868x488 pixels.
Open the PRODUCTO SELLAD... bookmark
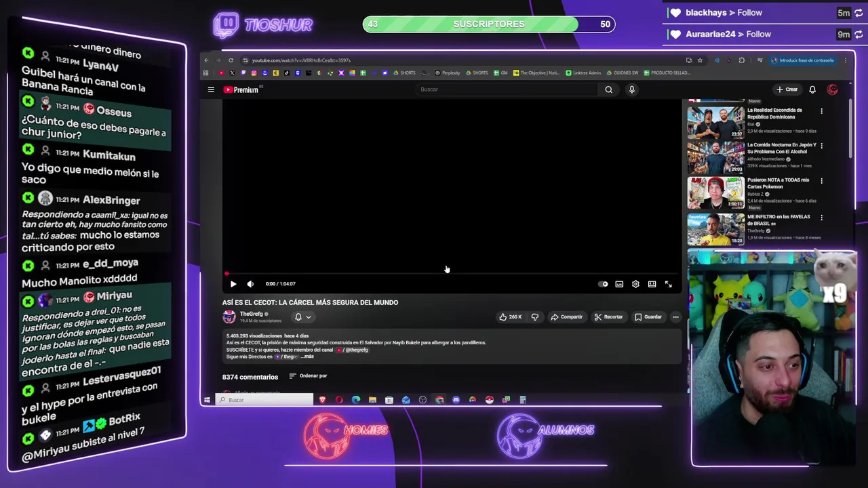[667, 73]
